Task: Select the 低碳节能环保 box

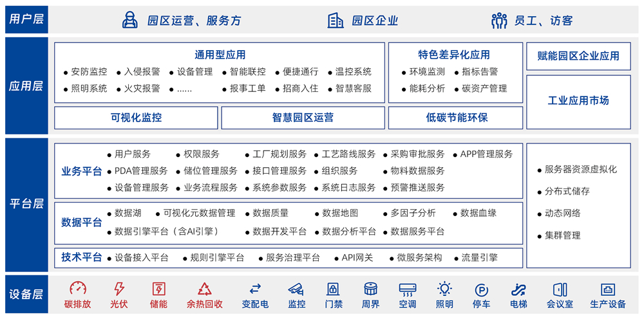Action: 457,118
